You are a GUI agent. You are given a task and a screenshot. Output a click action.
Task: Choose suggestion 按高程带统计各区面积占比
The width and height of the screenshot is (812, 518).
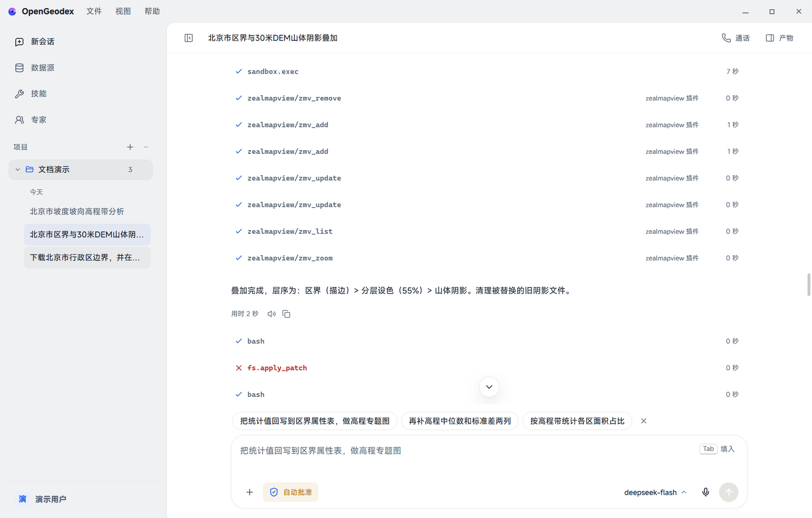point(577,421)
